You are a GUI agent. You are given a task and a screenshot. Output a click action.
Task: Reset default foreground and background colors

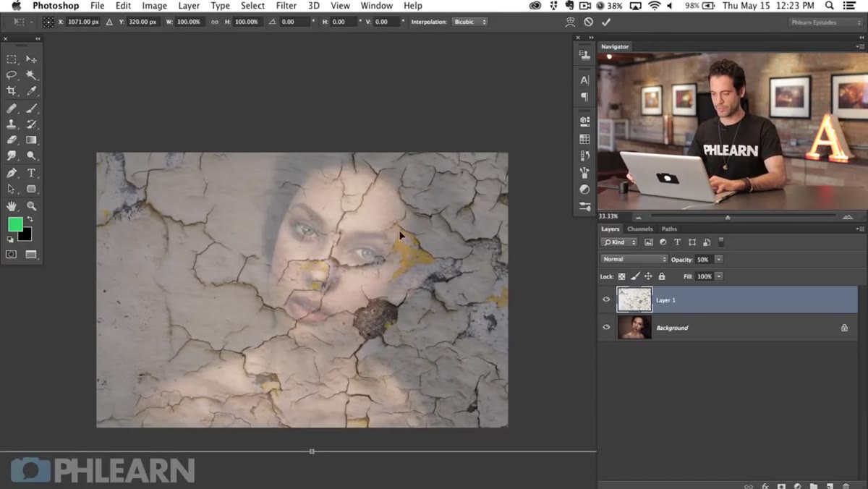pyautogui.click(x=10, y=239)
